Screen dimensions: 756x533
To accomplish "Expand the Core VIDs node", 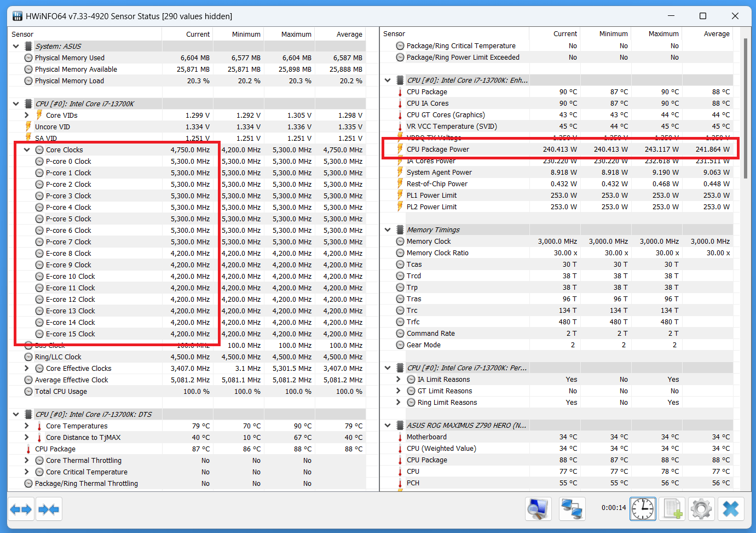I will (x=27, y=115).
